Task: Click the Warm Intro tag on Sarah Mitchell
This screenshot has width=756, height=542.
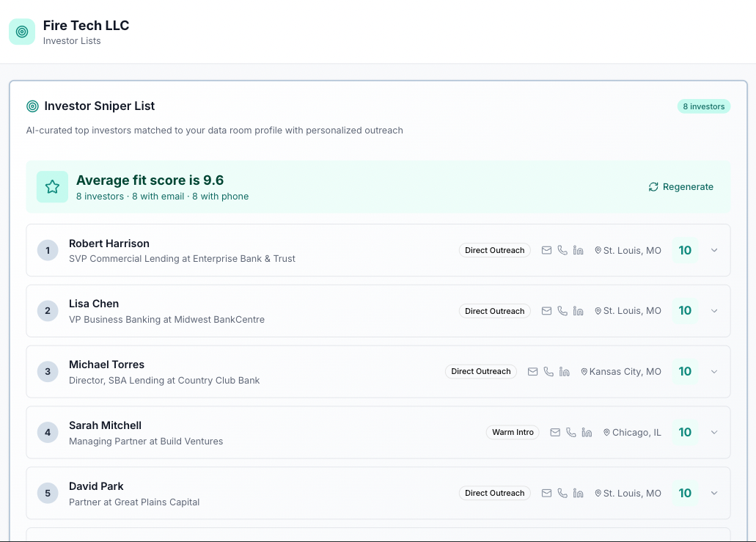Action: [513, 433]
